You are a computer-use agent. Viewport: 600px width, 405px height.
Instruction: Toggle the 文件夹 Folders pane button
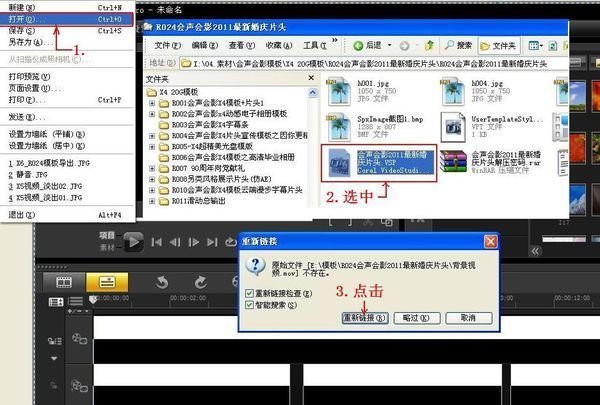click(x=498, y=46)
